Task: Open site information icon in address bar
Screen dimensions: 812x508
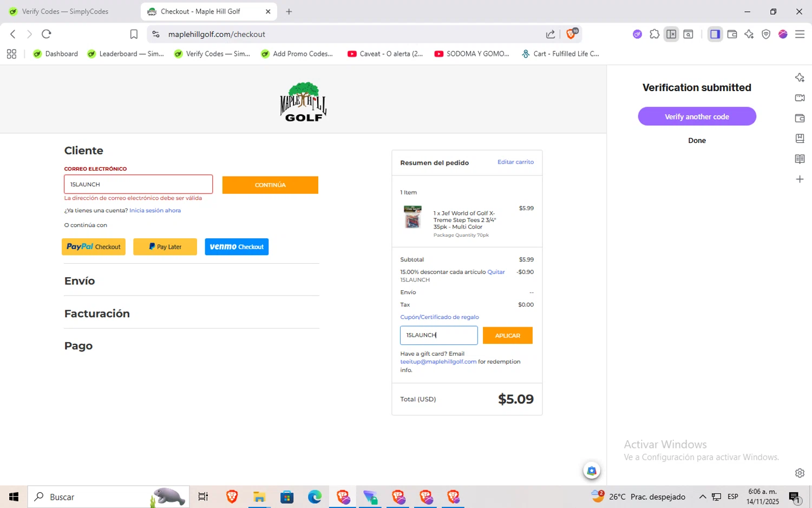Action: [156, 34]
